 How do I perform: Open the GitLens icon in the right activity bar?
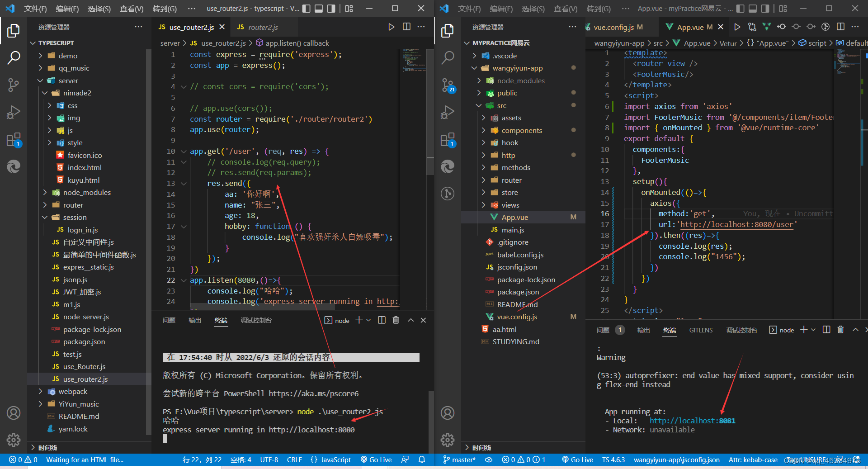tap(448, 194)
